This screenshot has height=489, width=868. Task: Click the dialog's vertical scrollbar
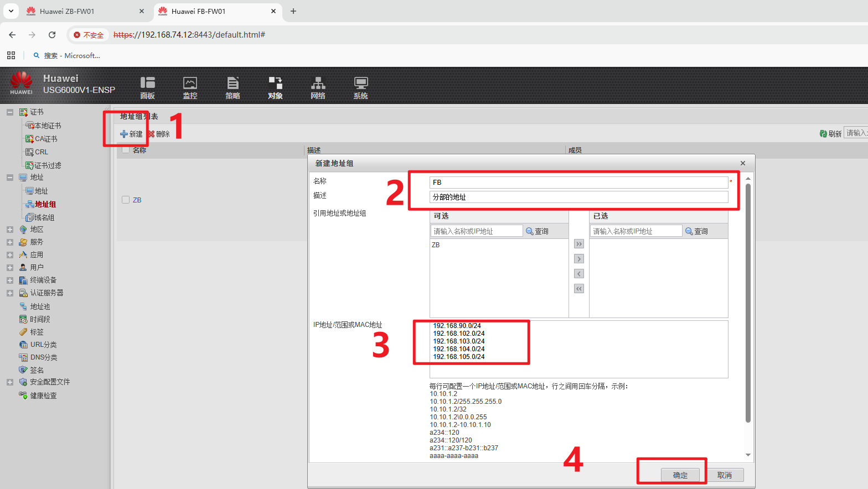[x=748, y=303]
